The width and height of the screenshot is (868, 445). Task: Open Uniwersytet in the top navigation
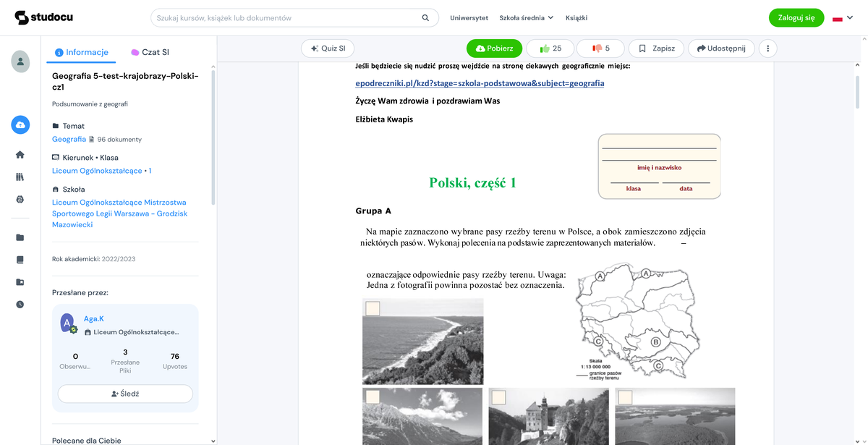point(469,17)
